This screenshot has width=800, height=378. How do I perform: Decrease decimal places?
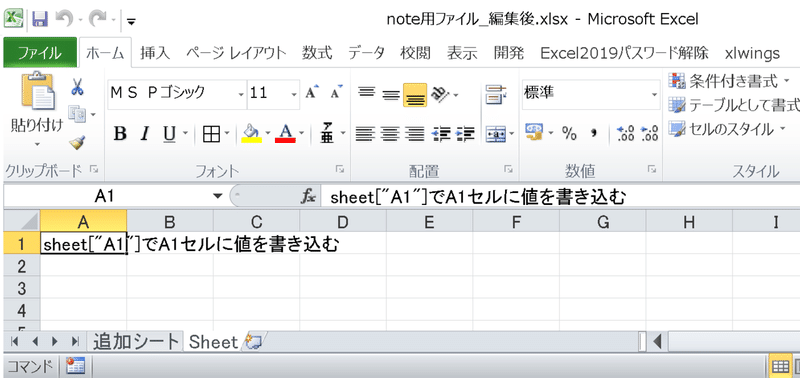[649, 134]
